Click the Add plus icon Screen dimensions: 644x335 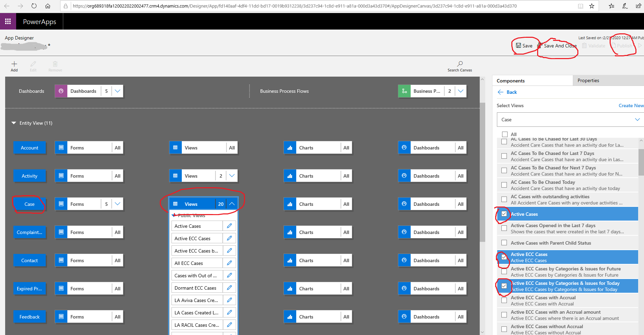tap(14, 64)
